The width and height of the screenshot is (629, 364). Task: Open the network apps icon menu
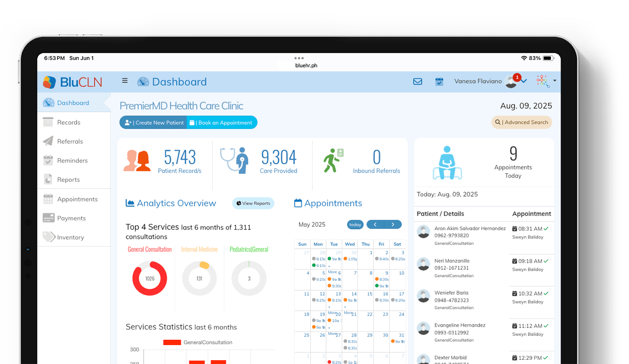pyautogui.click(x=544, y=81)
